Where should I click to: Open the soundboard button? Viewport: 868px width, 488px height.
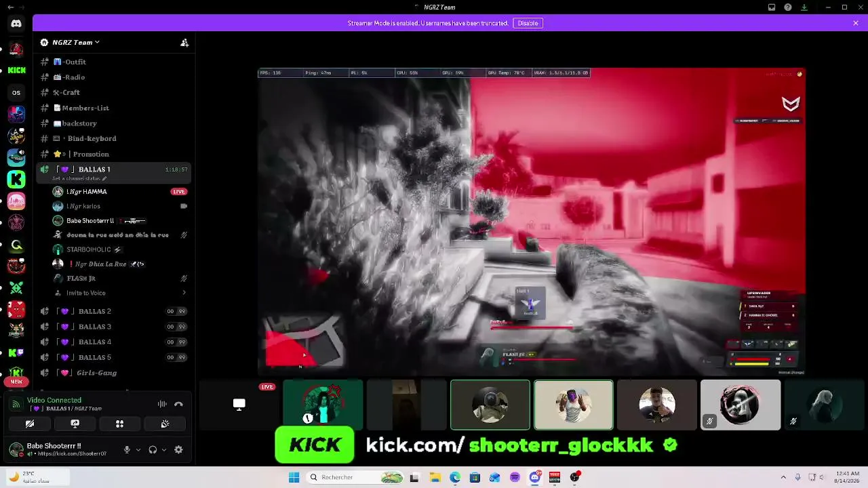point(165,424)
